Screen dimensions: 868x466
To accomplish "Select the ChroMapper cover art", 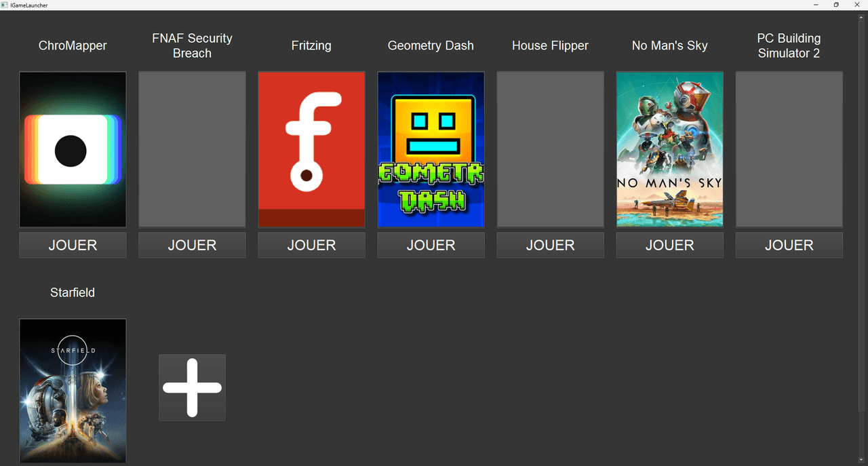I will 73,149.
